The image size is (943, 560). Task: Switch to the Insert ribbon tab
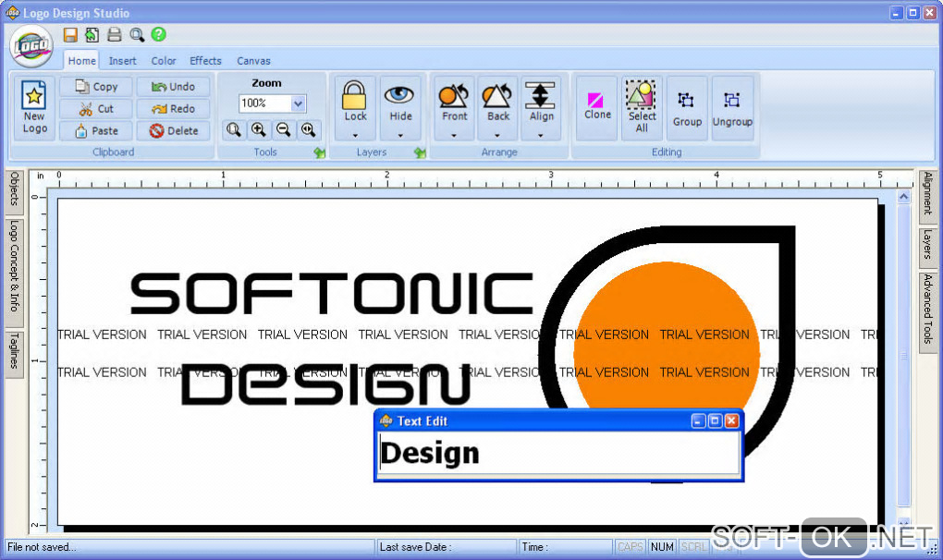pos(122,61)
